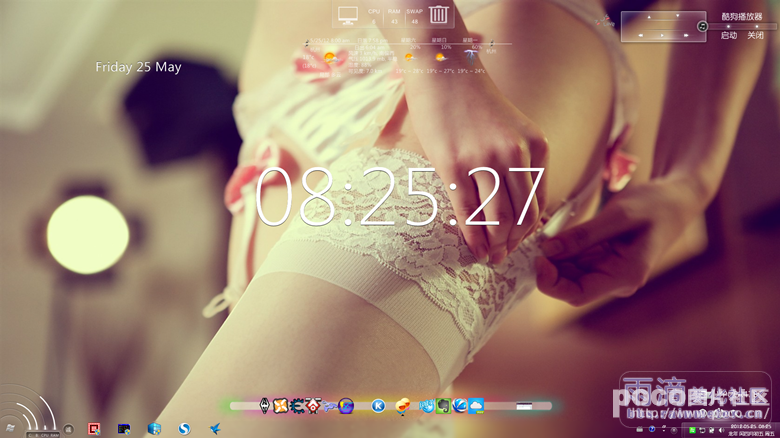Click the speaker volume icon in the system tray
This screenshot has width=780, height=438.
pos(721,430)
